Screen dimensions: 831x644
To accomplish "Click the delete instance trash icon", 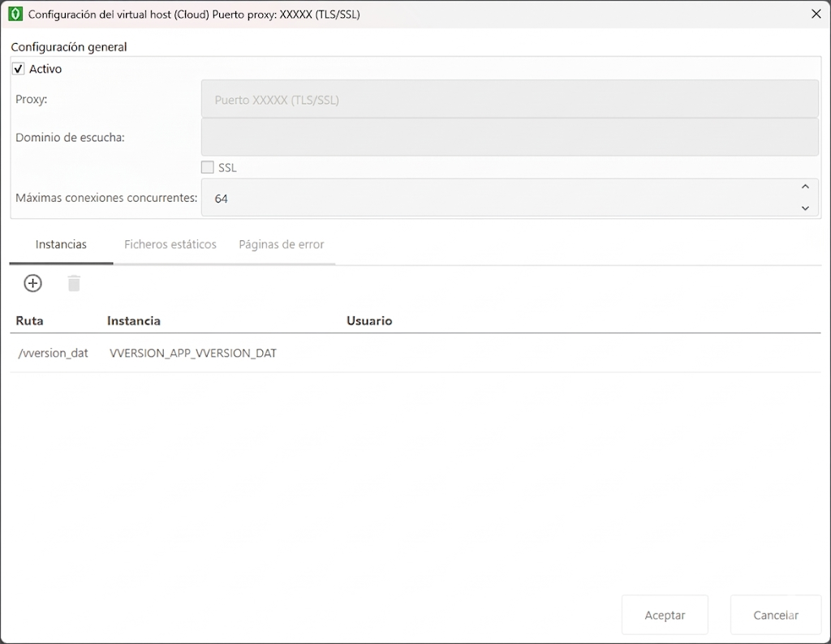I will pyautogui.click(x=74, y=283).
